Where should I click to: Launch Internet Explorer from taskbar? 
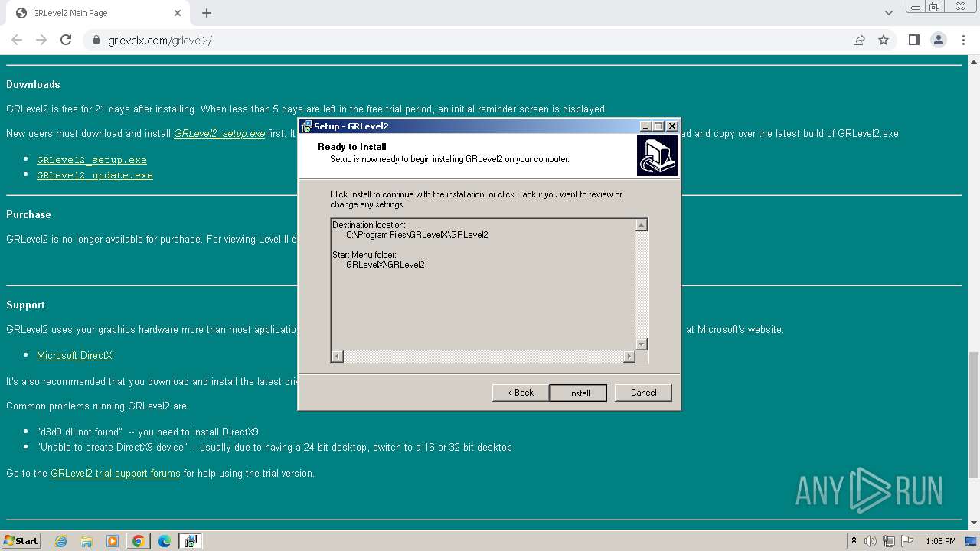tap(61, 541)
